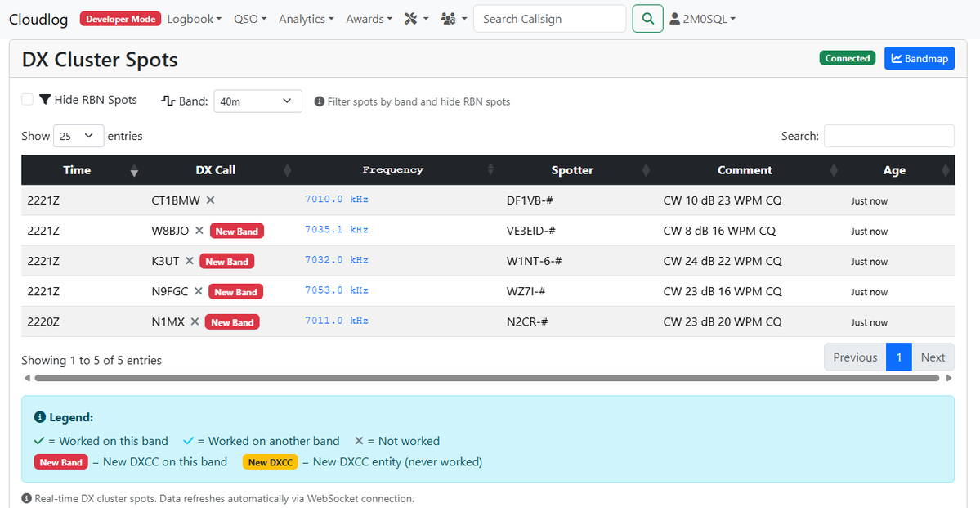980x508 pixels.
Task: Select page 1 in pagination
Action: [898, 357]
